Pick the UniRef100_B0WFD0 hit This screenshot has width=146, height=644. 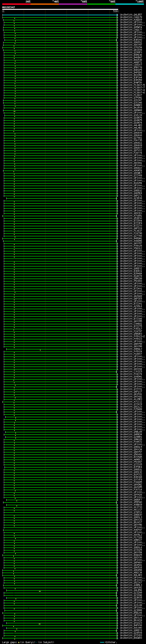(131, 82)
